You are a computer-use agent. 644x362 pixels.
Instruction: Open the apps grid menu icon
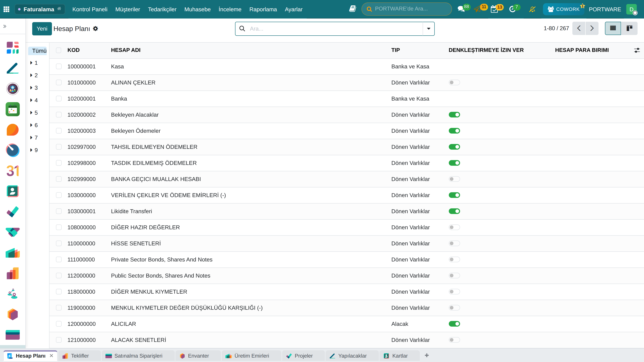[x=6, y=9]
